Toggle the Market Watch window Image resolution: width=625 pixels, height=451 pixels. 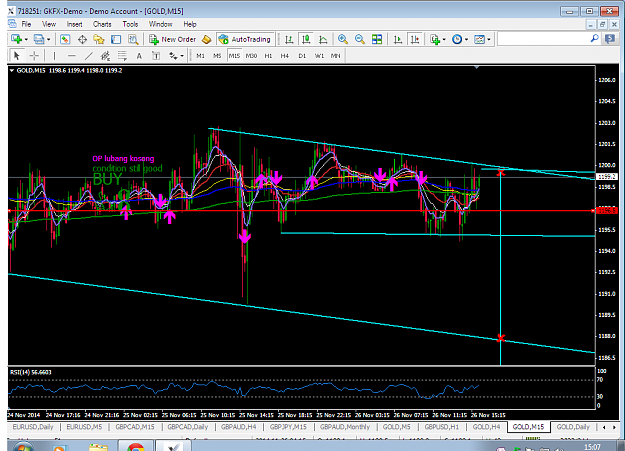65,39
